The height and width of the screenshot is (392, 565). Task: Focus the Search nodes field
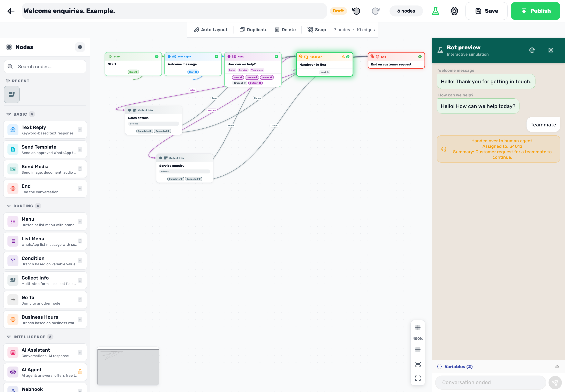pyautogui.click(x=45, y=67)
